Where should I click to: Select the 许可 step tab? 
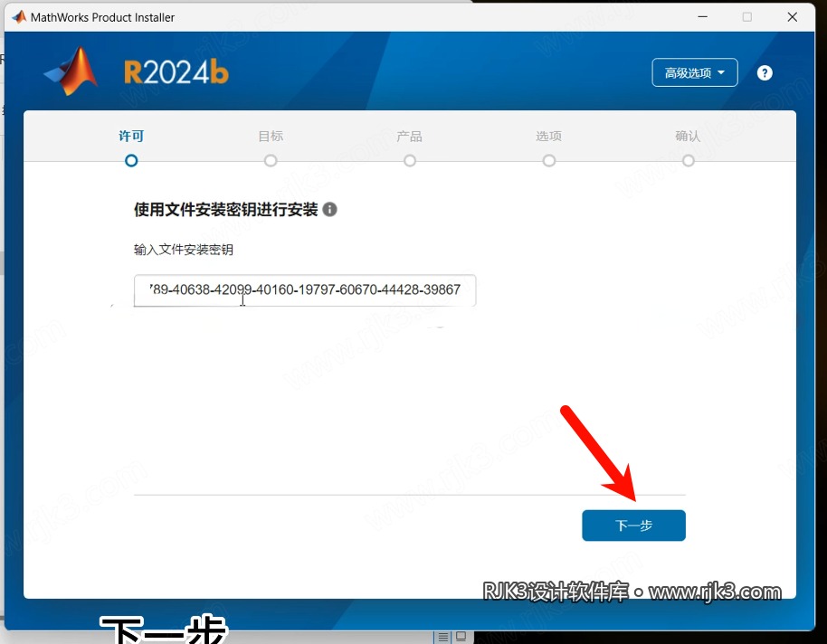tap(131, 136)
